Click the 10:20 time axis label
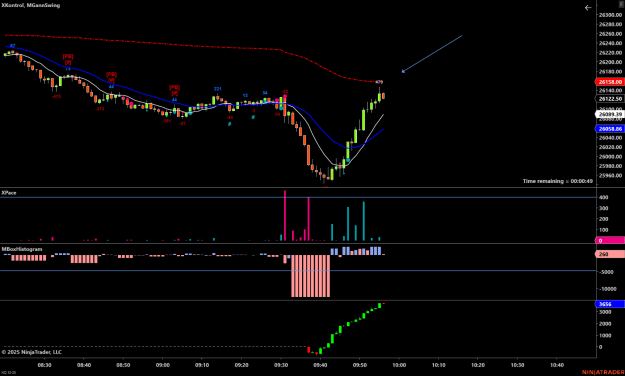Screen dimensions: 625x376 pyautogui.click(x=478, y=365)
